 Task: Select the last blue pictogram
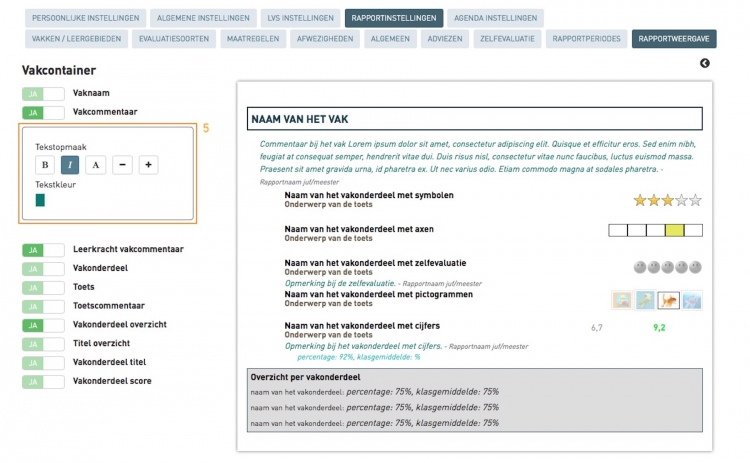click(692, 301)
